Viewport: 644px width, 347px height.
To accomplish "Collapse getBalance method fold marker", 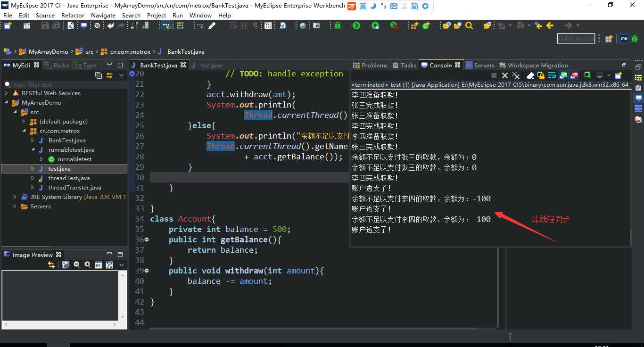I will click(x=147, y=240).
